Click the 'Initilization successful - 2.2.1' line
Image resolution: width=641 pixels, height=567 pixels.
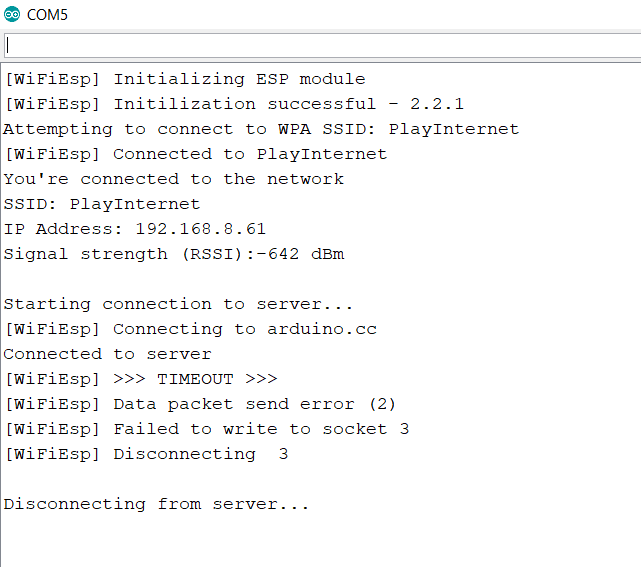(234, 105)
